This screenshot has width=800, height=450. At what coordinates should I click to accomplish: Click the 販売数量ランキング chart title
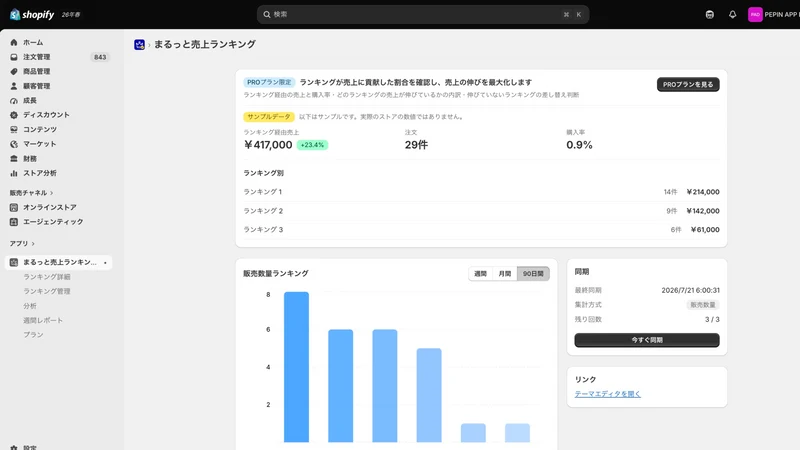276,273
